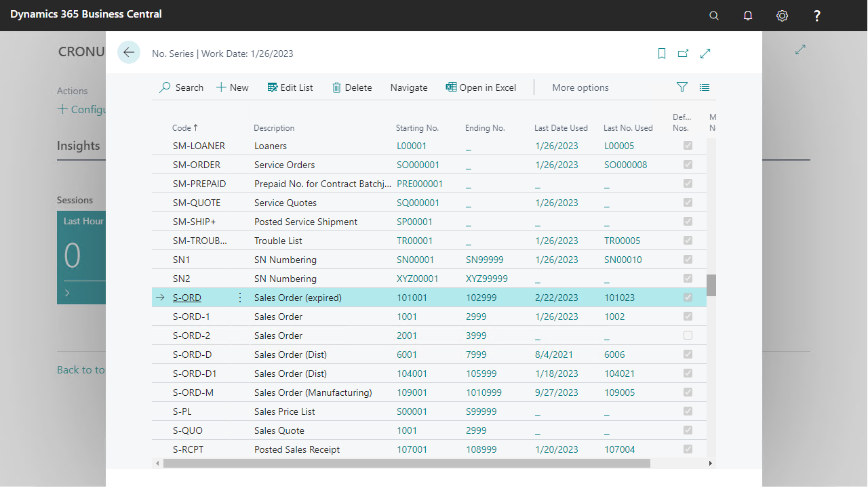Click the horizontal scrollbar right arrow
This screenshot has height=488, width=868.
click(x=711, y=464)
